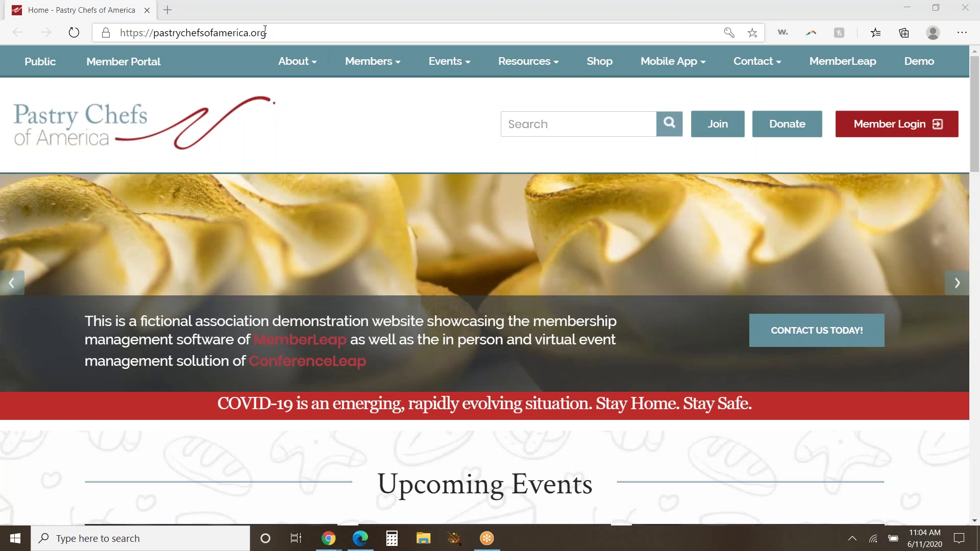Click the zoom magnifier in address bar

point(729,33)
